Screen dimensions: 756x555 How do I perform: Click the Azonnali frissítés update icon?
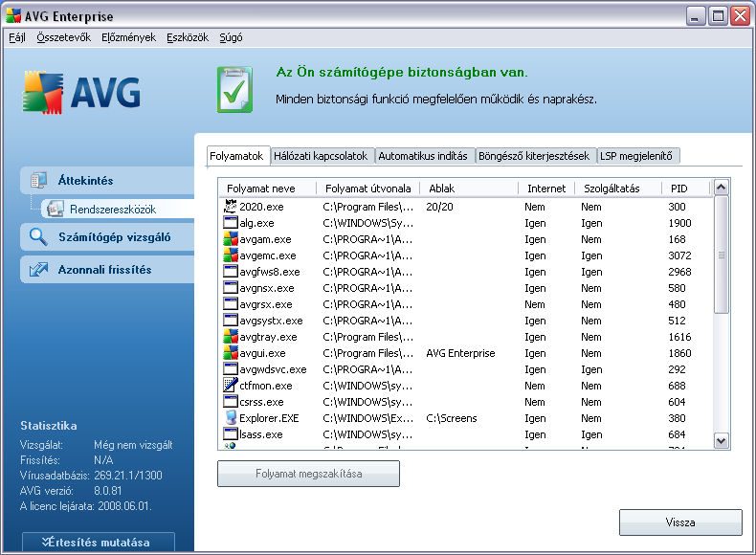pos(38,269)
